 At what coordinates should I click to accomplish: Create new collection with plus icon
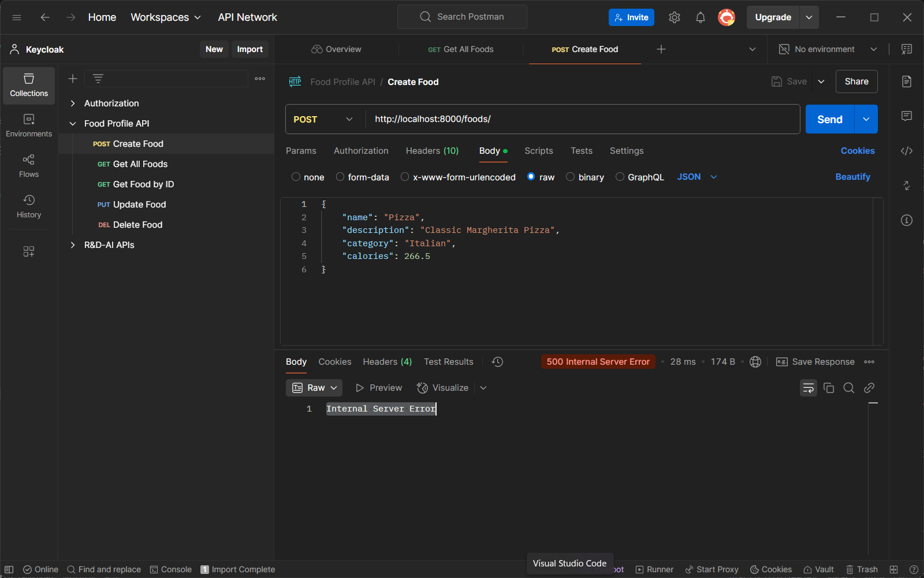[73, 79]
